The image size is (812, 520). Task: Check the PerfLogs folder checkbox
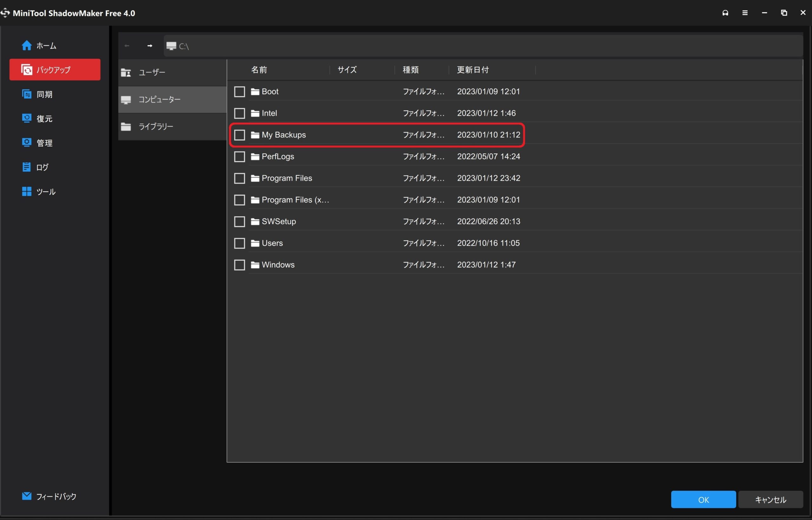pyautogui.click(x=239, y=156)
